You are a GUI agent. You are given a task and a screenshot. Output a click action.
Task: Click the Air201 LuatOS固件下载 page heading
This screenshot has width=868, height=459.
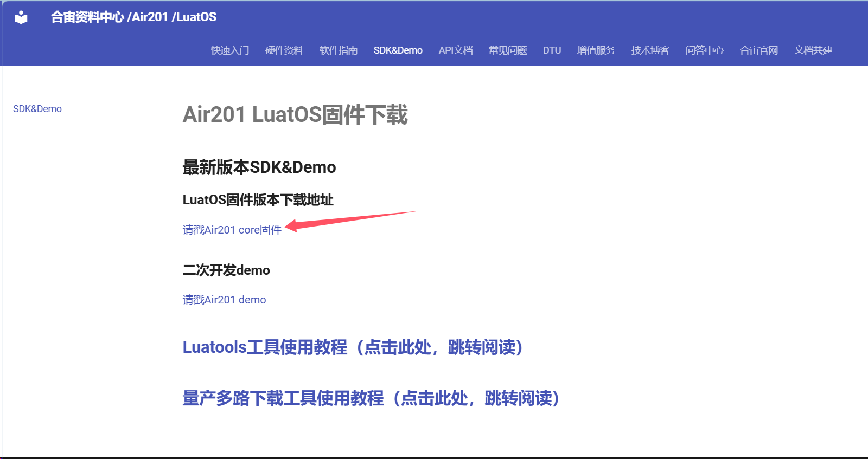pos(295,115)
